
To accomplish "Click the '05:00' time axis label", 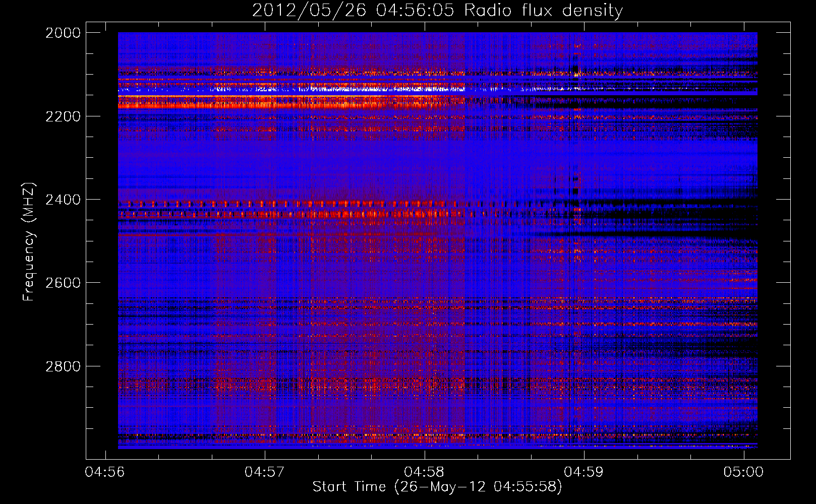I will point(743,472).
